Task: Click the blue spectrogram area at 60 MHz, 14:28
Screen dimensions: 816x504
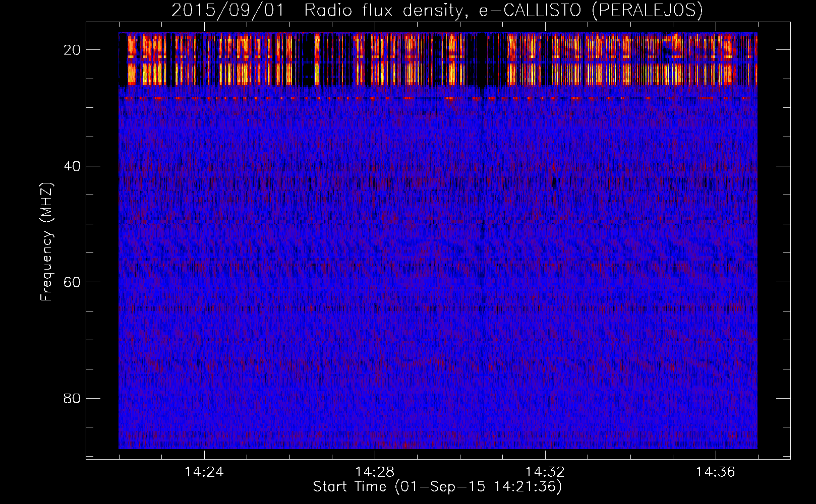Action: pyautogui.click(x=374, y=282)
